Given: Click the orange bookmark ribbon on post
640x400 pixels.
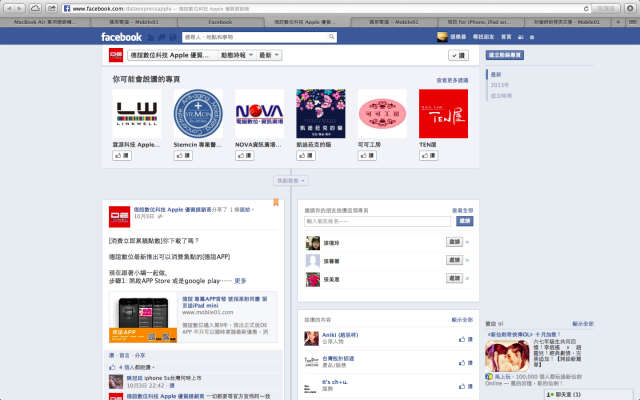Looking at the screenshot, I should 276,202.
